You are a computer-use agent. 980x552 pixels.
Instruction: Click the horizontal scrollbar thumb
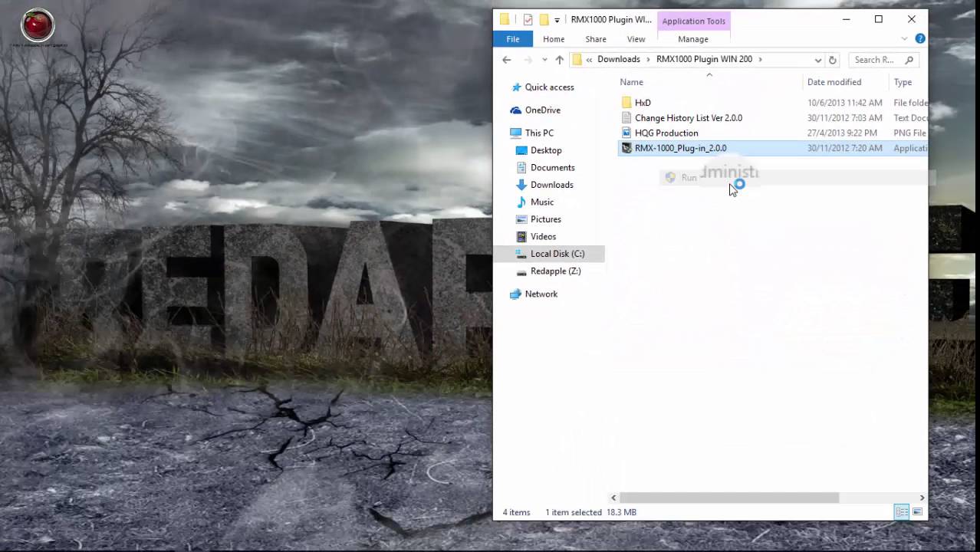[x=729, y=498]
